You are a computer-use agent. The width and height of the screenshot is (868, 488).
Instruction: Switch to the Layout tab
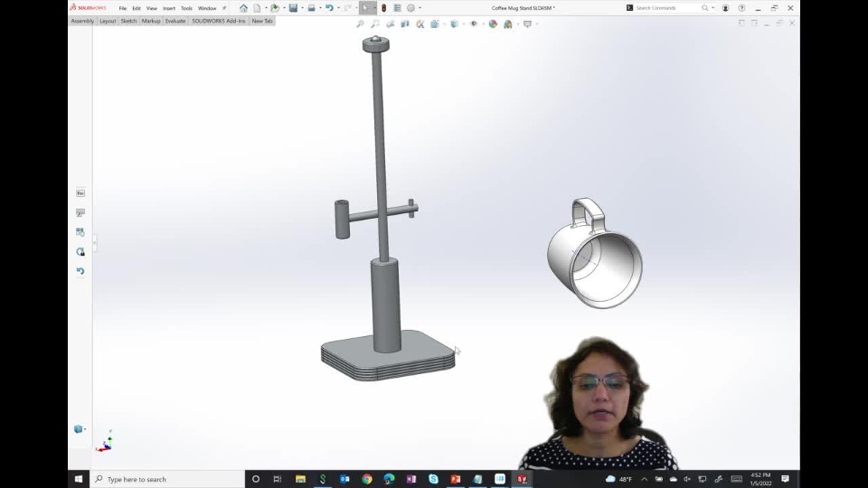(108, 21)
